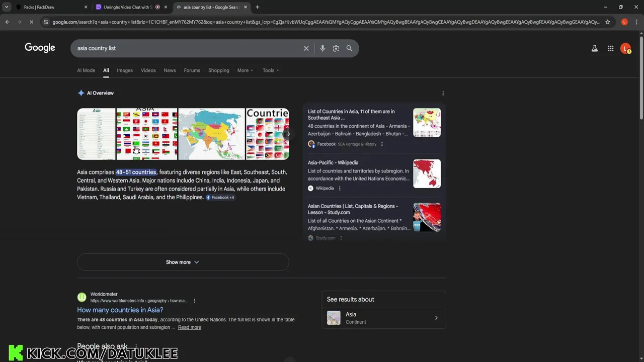Click Facebook +4 sources chip
Screen dimensions: 644x362
click(220, 198)
